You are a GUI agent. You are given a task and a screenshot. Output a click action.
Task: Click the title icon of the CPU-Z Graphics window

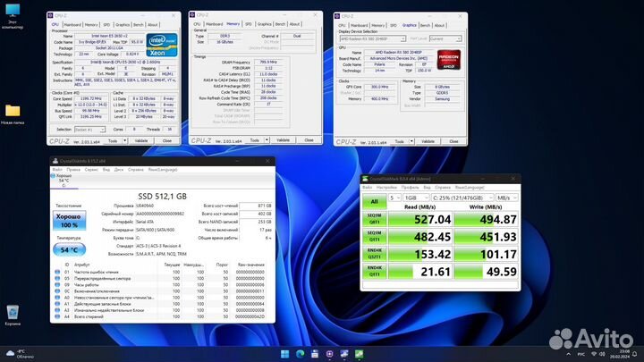click(337, 16)
